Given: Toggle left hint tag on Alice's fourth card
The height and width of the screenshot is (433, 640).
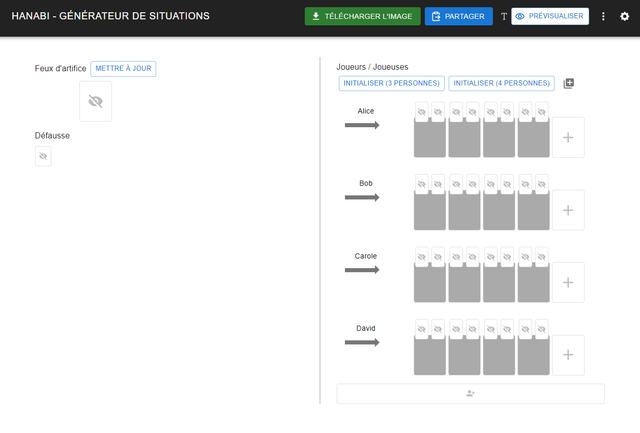Looking at the screenshot, I should [525, 112].
